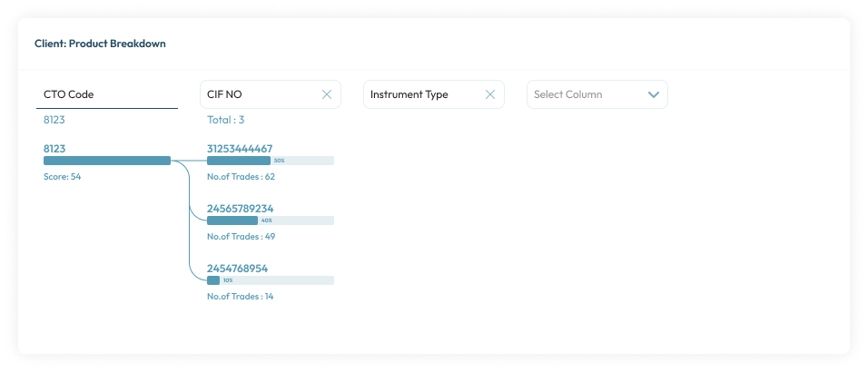
Task: Click the 50% bar for 31253444467
Action: [x=270, y=161]
